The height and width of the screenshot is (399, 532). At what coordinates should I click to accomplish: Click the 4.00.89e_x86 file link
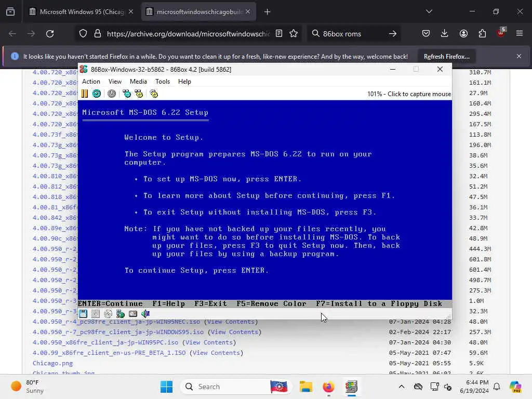(x=55, y=228)
